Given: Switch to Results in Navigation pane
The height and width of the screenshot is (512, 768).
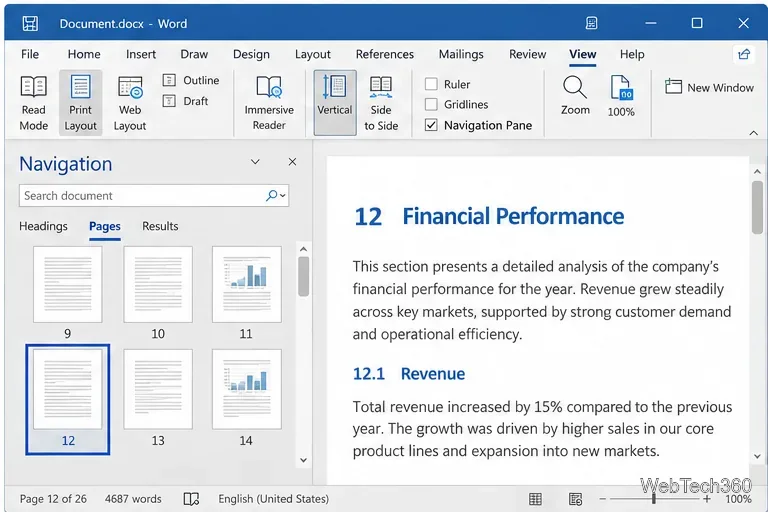Looking at the screenshot, I should pyautogui.click(x=160, y=226).
